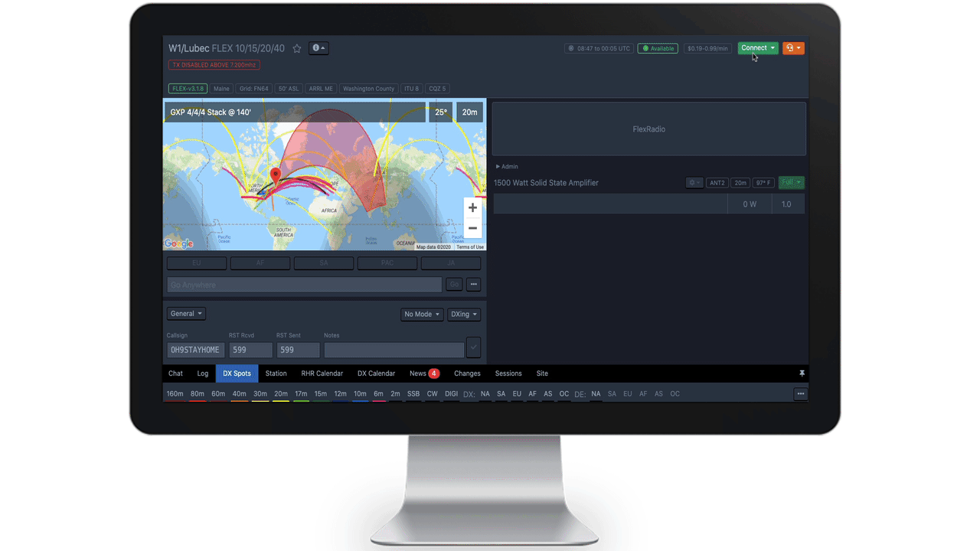980x551 pixels.
Task: Point antenna toward EU
Action: click(197, 263)
